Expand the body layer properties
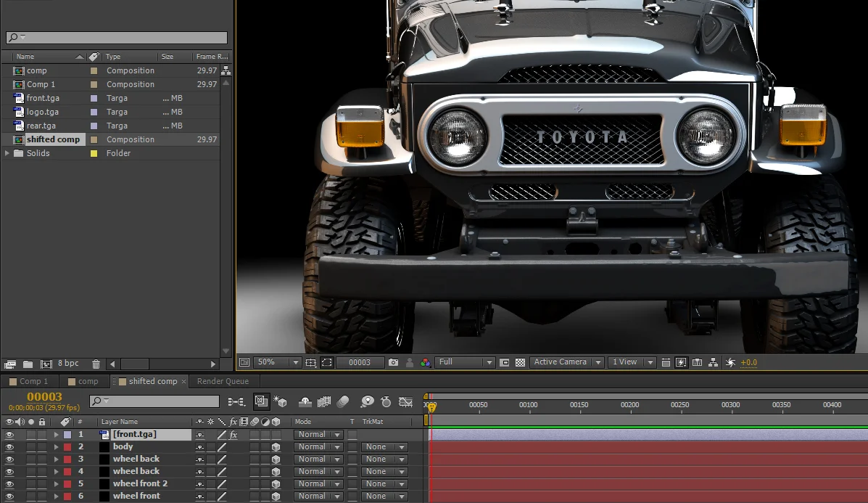The height and width of the screenshot is (503, 868). (56, 447)
